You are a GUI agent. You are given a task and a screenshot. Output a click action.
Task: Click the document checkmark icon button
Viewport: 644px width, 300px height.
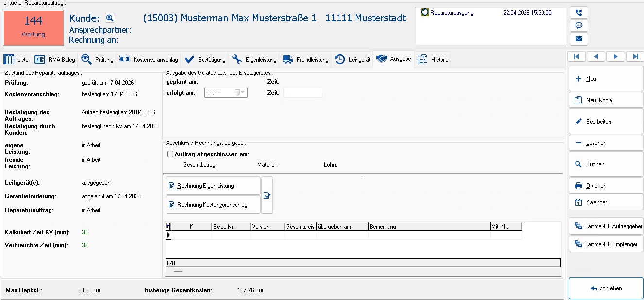point(267,195)
